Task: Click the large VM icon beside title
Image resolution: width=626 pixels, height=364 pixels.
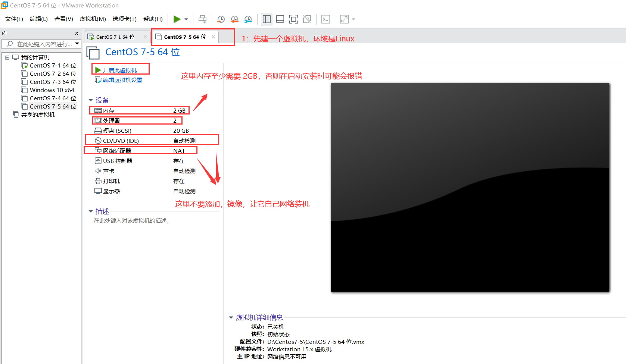Action: (93, 53)
